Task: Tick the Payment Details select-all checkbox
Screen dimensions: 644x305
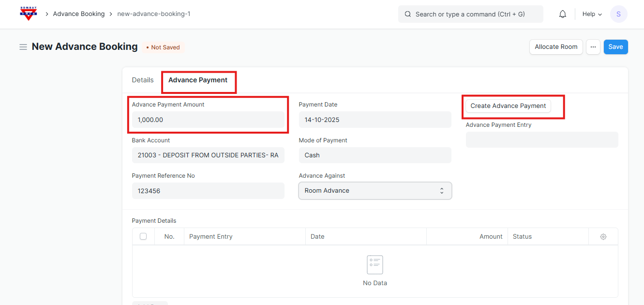Action: [143, 236]
